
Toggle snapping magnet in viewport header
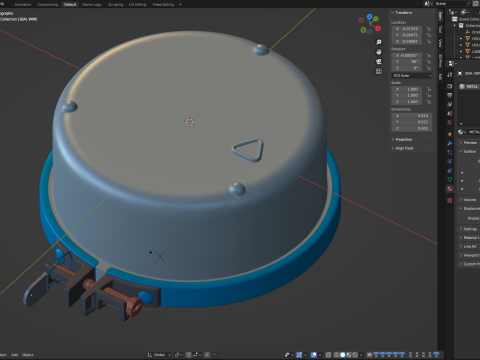189,355
